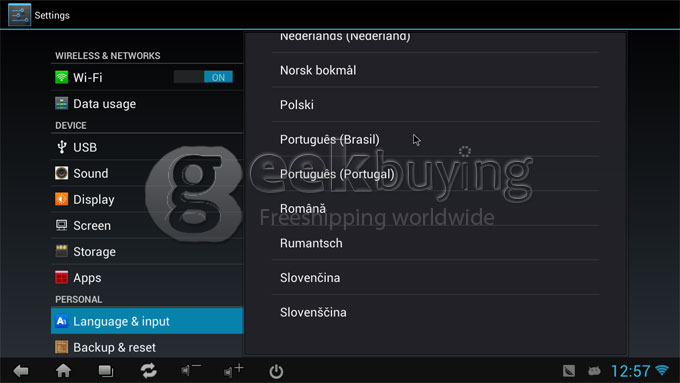This screenshot has width=680, height=383.
Task: Click the Language & input letter icon
Action: (x=61, y=321)
